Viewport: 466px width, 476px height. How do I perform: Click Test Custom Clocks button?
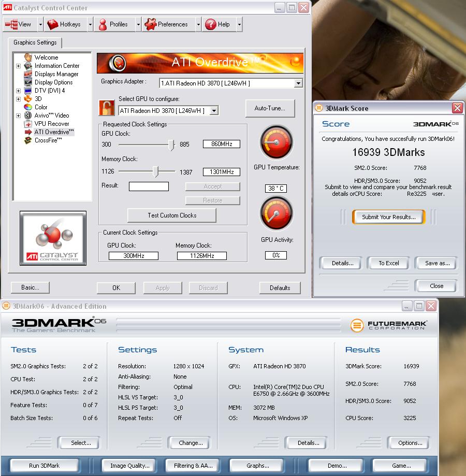coord(172,215)
